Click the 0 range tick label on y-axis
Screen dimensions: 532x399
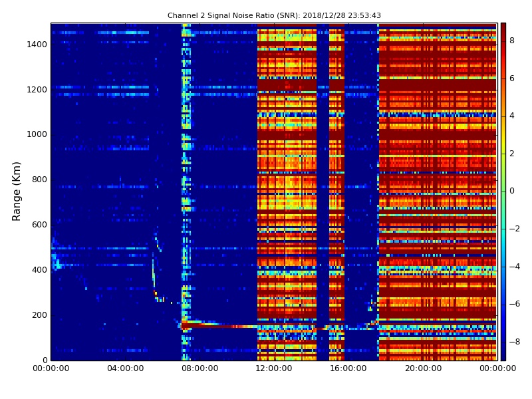[45, 360]
